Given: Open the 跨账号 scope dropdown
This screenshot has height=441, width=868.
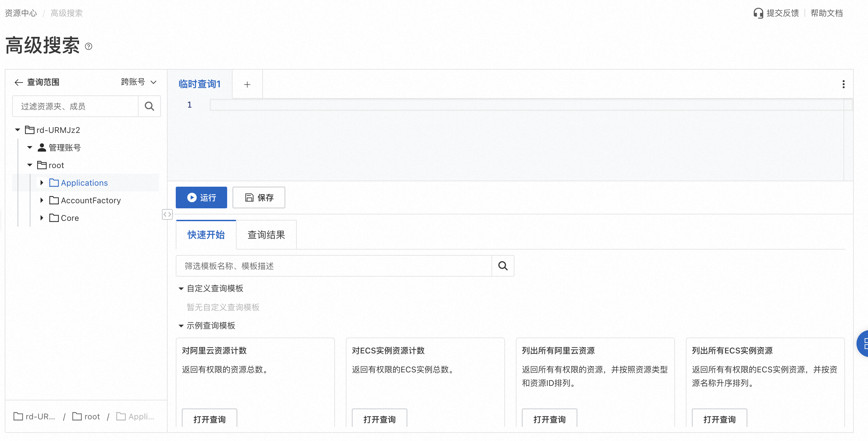Looking at the screenshot, I should tap(139, 82).
